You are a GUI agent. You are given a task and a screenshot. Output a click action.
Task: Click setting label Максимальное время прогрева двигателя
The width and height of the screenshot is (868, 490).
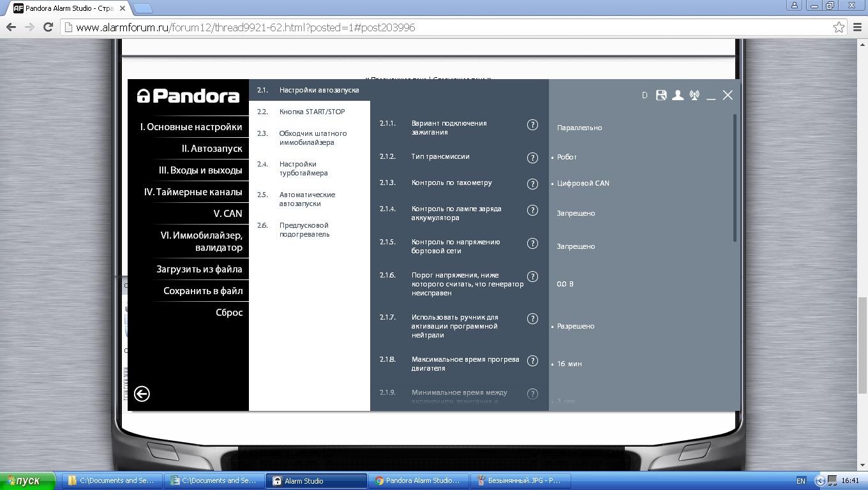click(x=465, y=364)
